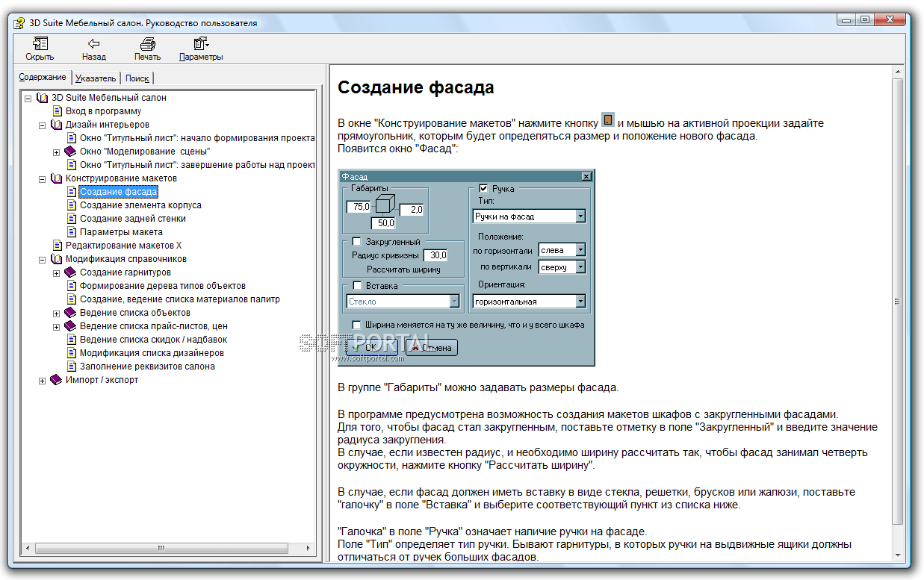924x580 pixels.
Task: Click the page icon beside Модификация списка дизайнеров
Action: 72,353
